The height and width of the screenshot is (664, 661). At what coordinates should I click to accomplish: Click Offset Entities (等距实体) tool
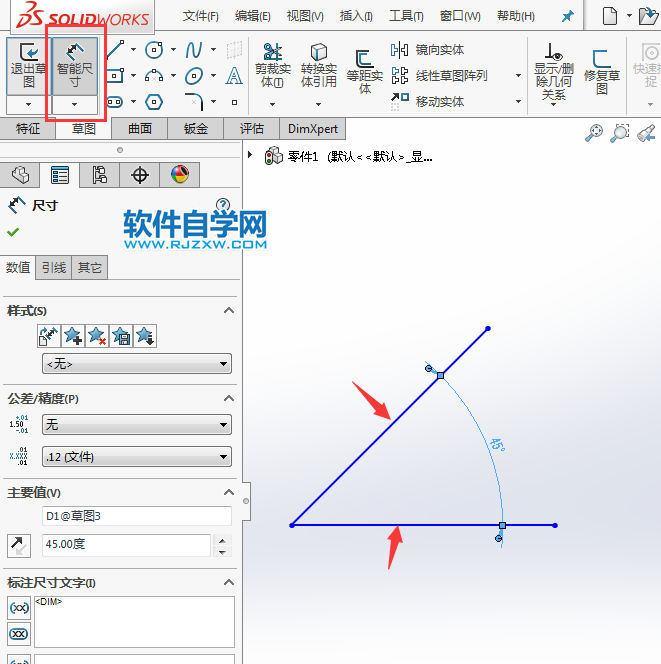(x=365, y=71)
